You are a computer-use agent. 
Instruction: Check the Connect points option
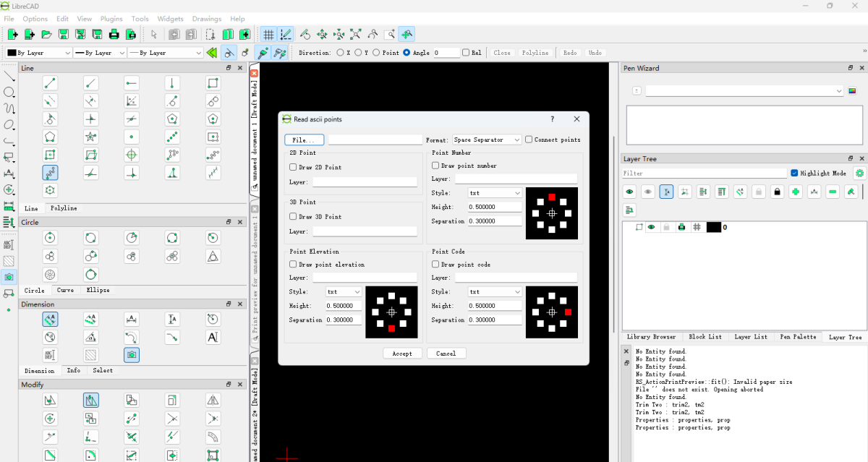529,139
